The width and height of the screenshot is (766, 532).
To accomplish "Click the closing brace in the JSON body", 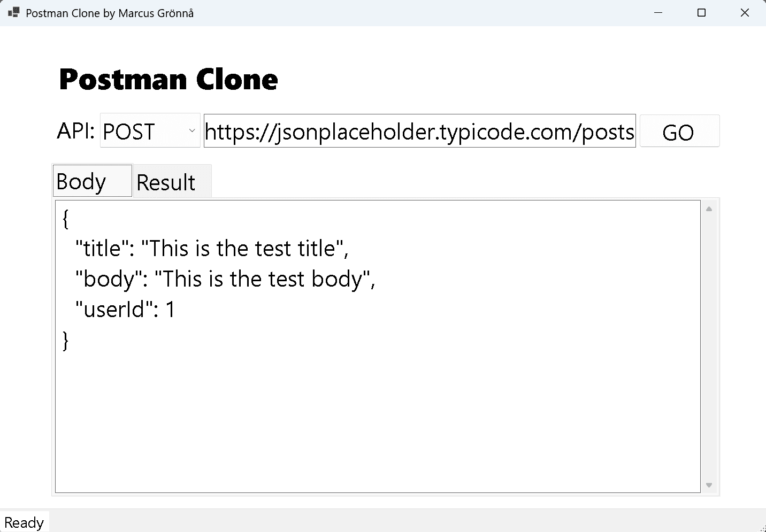I will click(65, 341).
